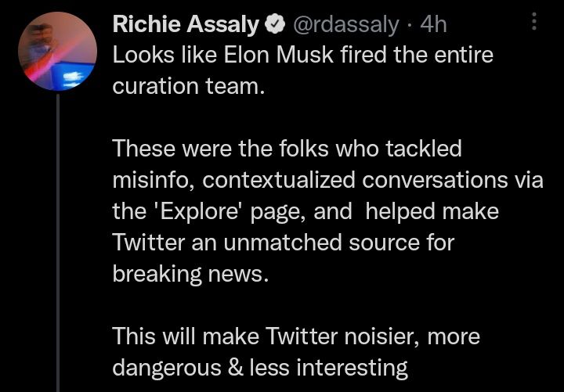Click 'These were the folks who tackled' line

click(287, 148)
